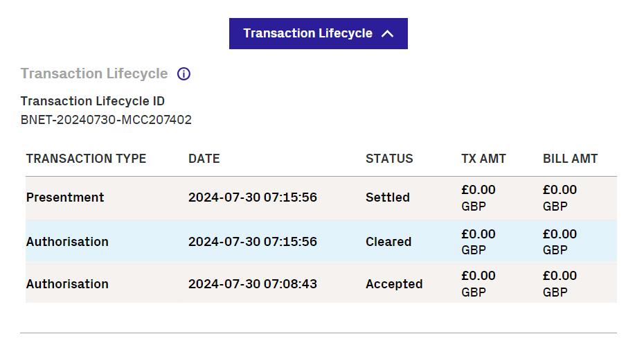Click the info icon beside Transaction Lifecycle heading
Viewport: 644px width, 343px height.
pyautogui.click(x=184, y=74)
